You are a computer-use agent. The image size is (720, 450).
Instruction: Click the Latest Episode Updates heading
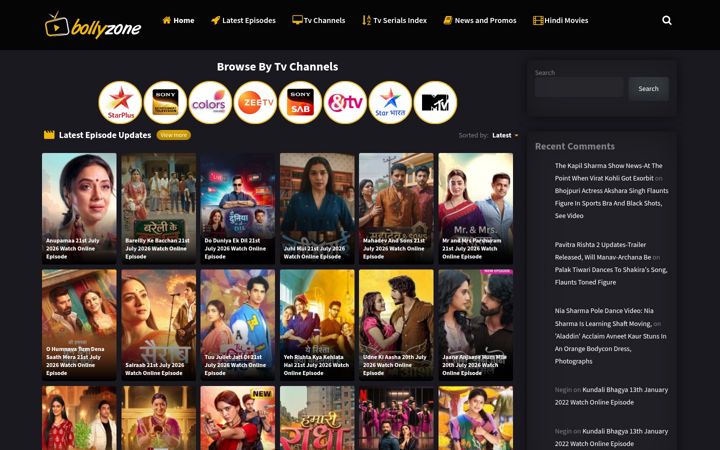tap(105, 135)
